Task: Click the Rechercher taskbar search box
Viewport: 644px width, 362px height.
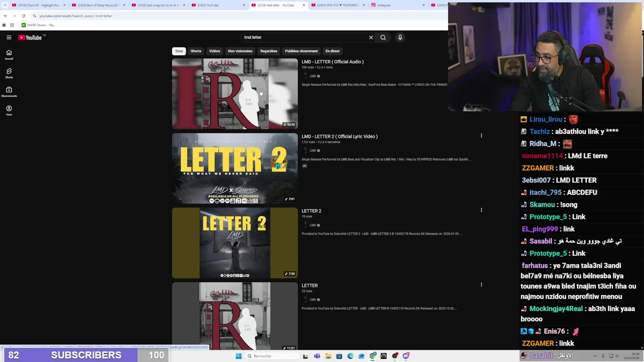Action: click(272, 356)
